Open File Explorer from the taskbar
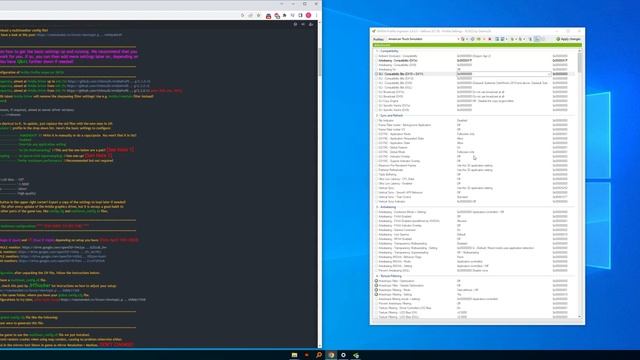This screenshot has height=360, width=640. click(x=294, y=355)
